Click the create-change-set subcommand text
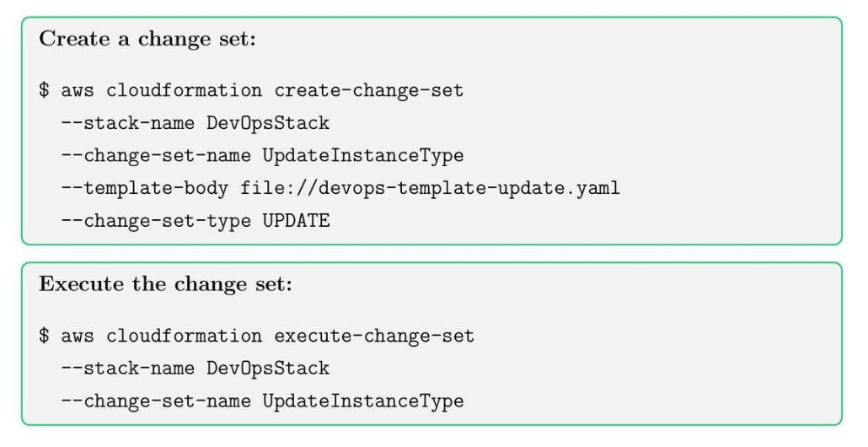The width and height of the screenshot is (868, 447). [x=369, y=90]
